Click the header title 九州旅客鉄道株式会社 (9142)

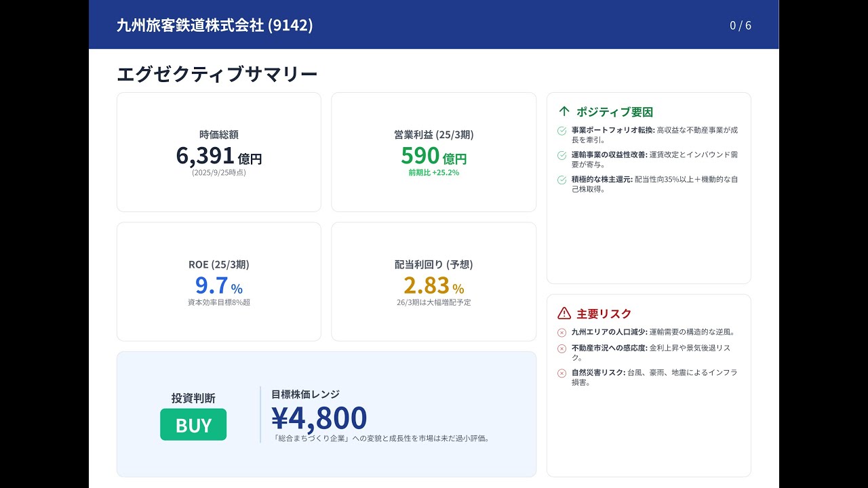point(215,25)
